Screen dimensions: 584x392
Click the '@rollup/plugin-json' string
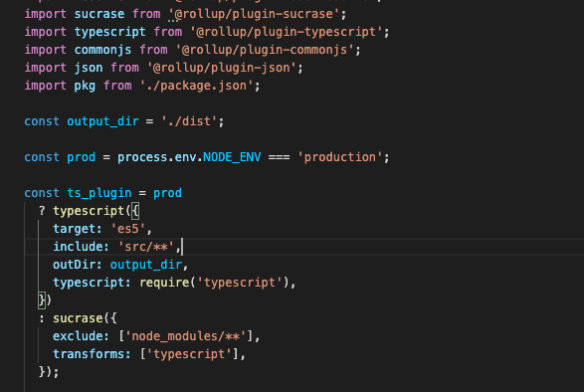221,68
